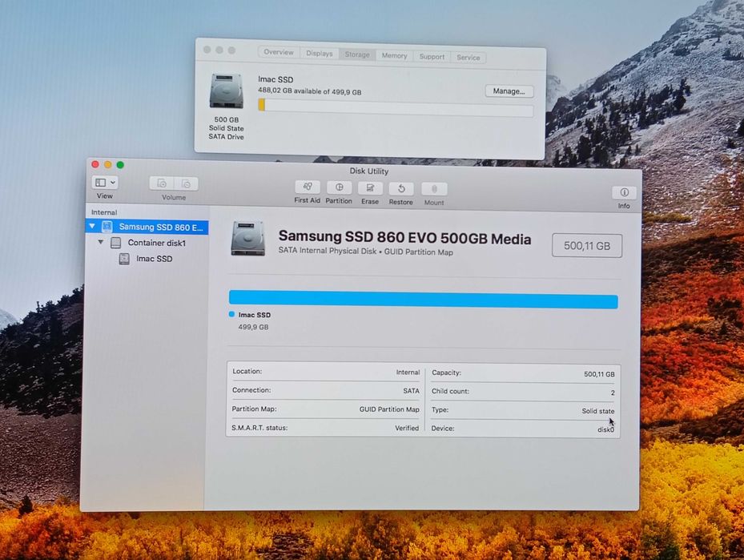744x560 pixels.
Task: Click the add Volume icon
Action: click(x=161, y=183)
